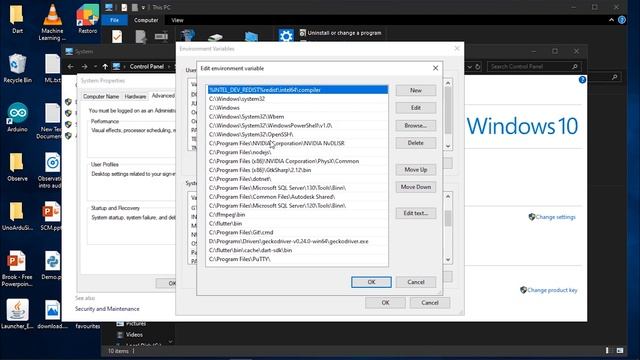Go back in System window navigation

pyautogui.click(x=71, y=67)
